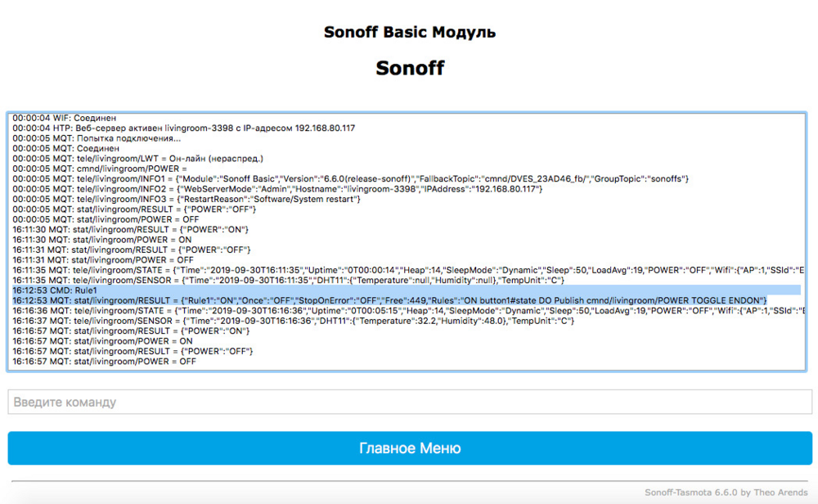Click the 16:16:36 tele/livingroom/STATE log line

[x=408, y=311]
